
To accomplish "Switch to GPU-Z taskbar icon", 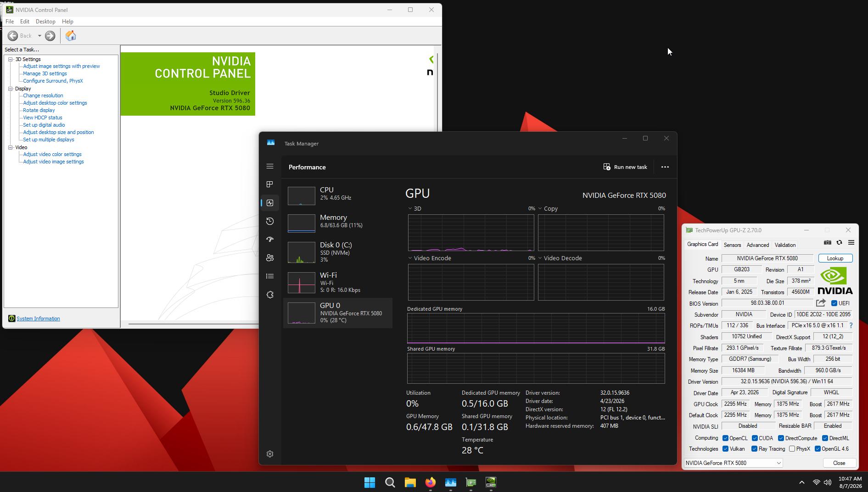I will [x=470, y=482].
